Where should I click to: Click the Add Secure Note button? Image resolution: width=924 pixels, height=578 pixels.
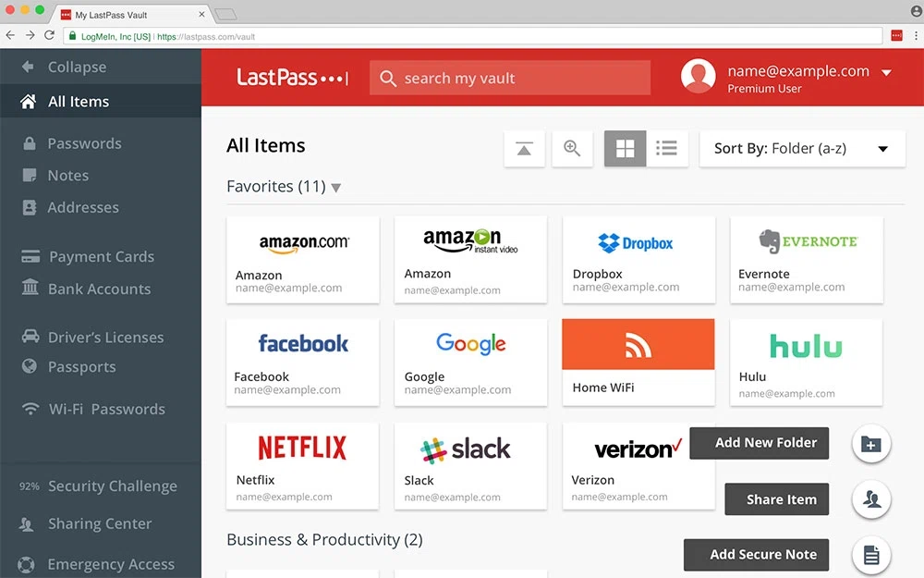(x=756, y=554)
